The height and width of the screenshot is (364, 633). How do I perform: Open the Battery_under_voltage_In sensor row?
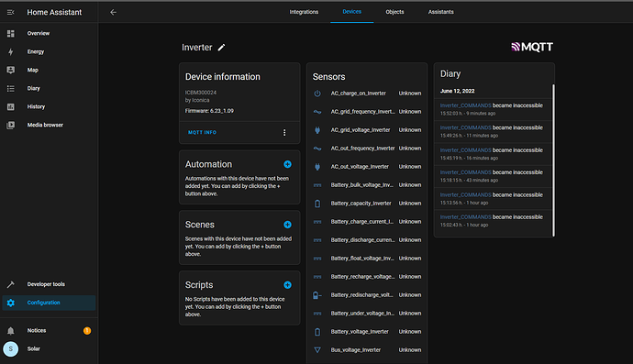click(x=367, y=314)
